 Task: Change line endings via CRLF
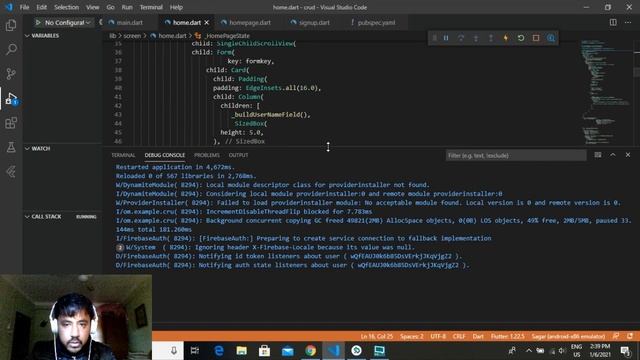click(459, 336)
